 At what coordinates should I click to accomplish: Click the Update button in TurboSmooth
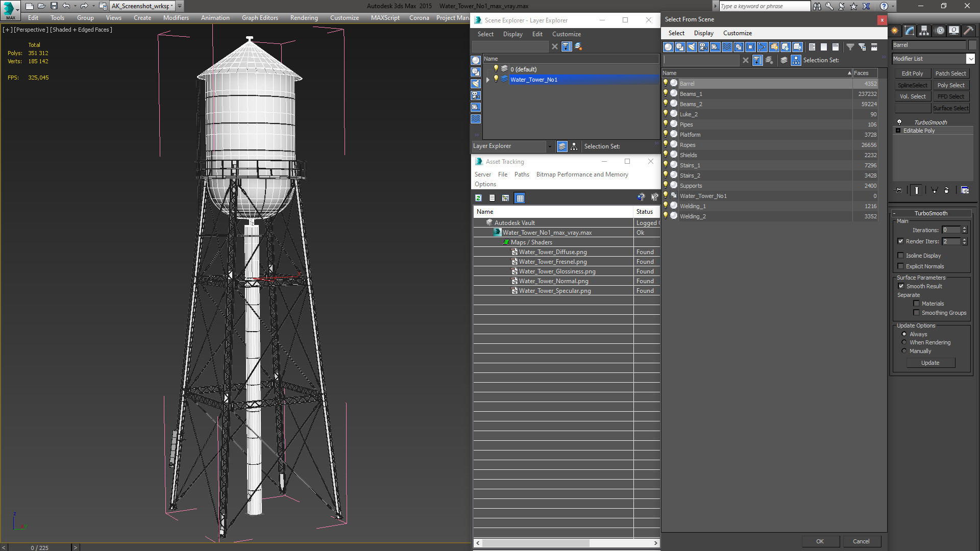(930, 363)
